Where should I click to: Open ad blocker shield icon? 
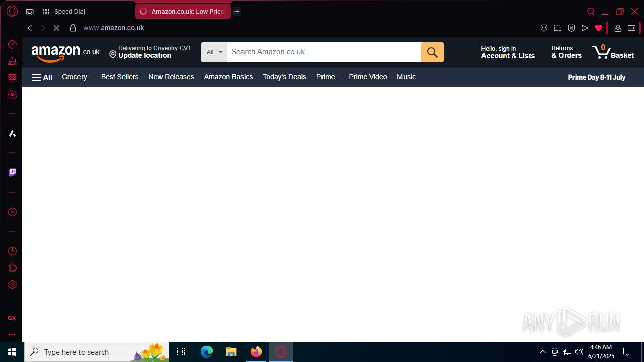pyautogui.click(x=571, y=28)
